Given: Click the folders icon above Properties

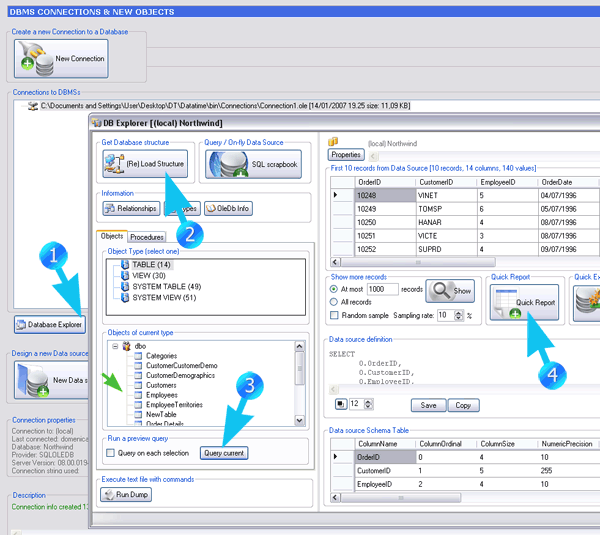Looking at the screenshot, I should [333, 142].
